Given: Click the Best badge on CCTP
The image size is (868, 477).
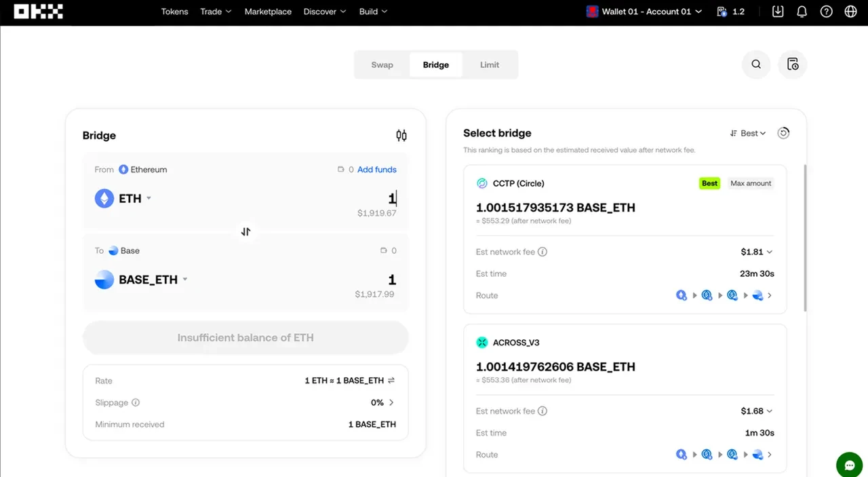Looking at the screenshot, I should tap(709, 183).
